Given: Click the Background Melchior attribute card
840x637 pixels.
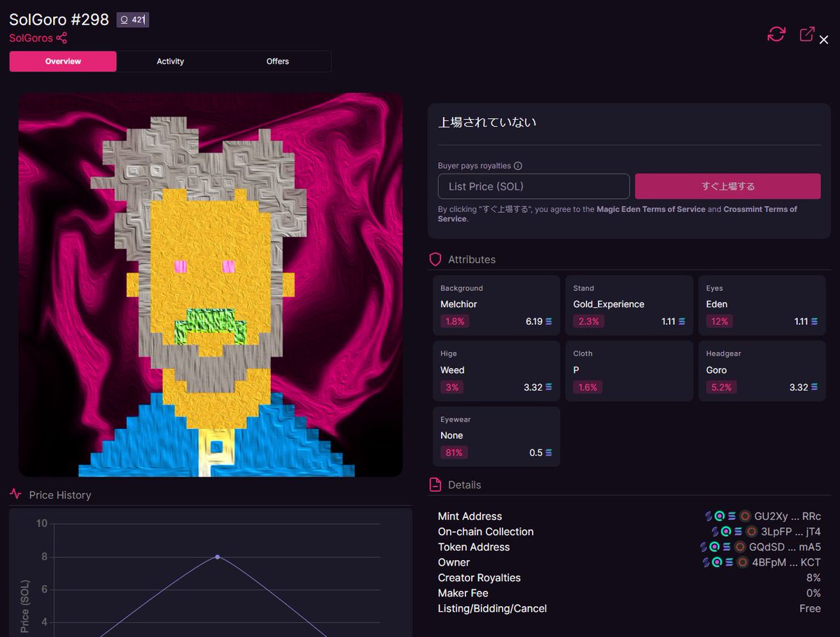Looking at the screenshot, I should pos(496,305).
